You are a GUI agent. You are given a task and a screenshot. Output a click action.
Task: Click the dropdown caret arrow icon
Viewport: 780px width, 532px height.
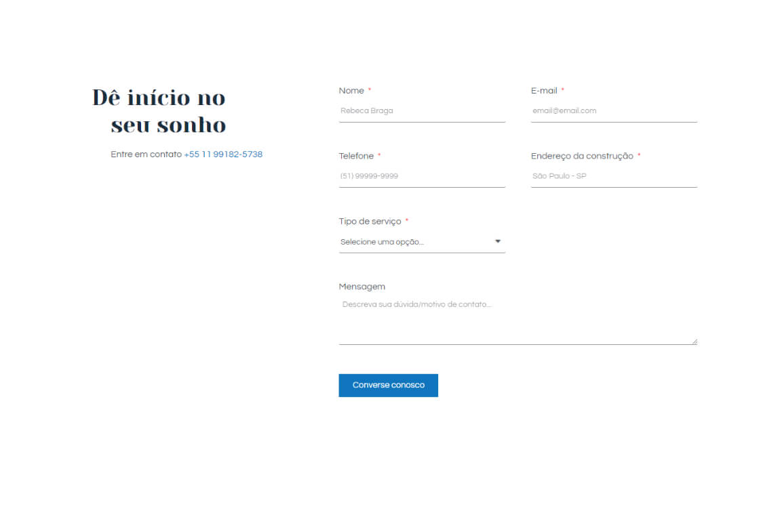(x=498, y=241)
